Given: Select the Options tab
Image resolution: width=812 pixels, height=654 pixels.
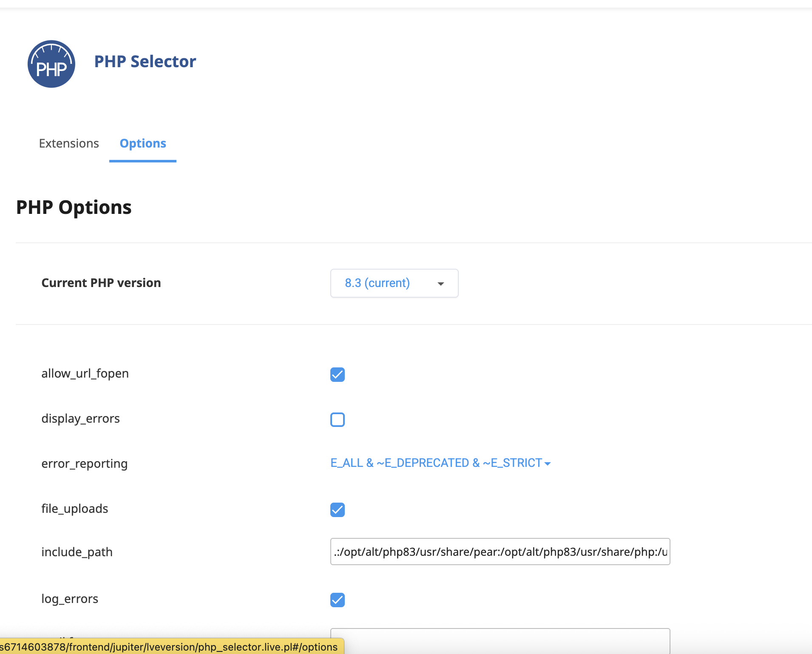Looking at the screenshot, I should coord(143,143).
